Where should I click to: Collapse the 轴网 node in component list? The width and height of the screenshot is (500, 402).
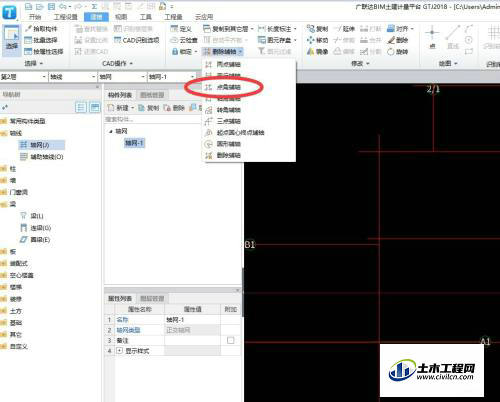pyautogui.click(x=111, y=131)
